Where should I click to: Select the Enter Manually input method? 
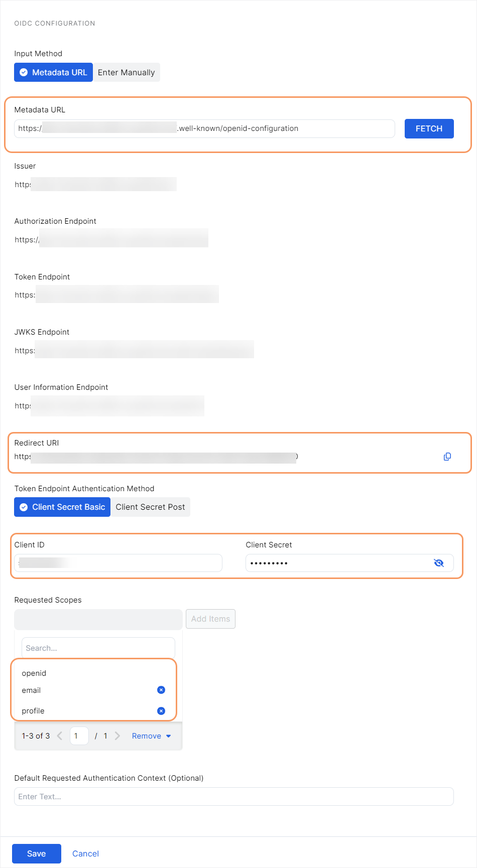pos(127,72)
